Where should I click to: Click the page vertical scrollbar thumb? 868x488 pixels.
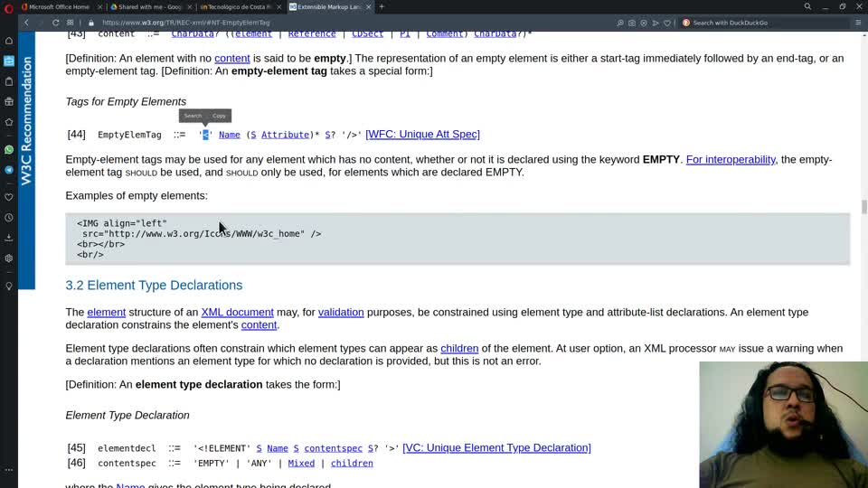coord(864,207)
